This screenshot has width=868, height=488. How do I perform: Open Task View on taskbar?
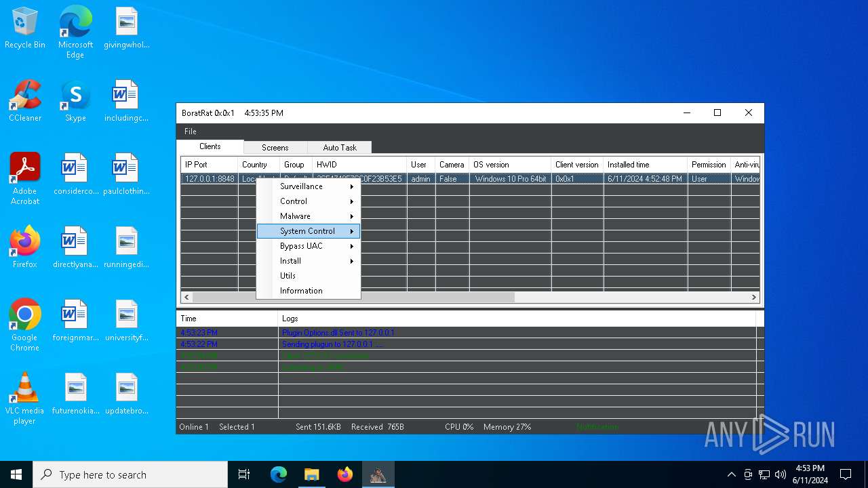244,474
